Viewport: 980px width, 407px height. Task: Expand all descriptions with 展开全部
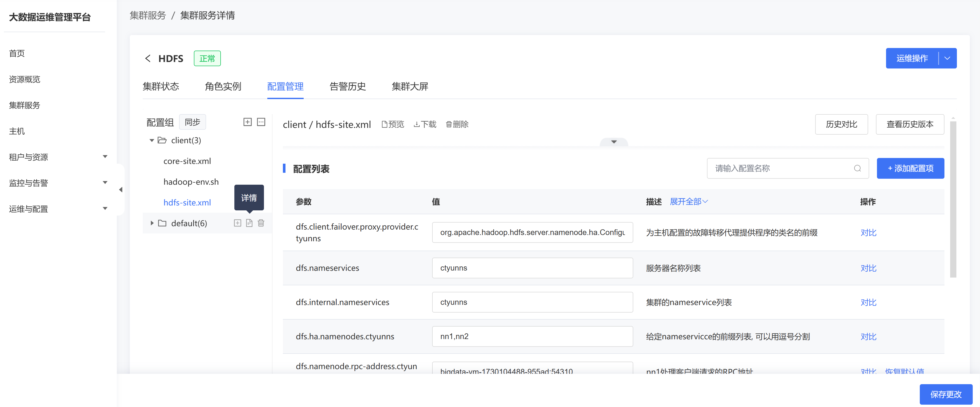click(689, 202)
